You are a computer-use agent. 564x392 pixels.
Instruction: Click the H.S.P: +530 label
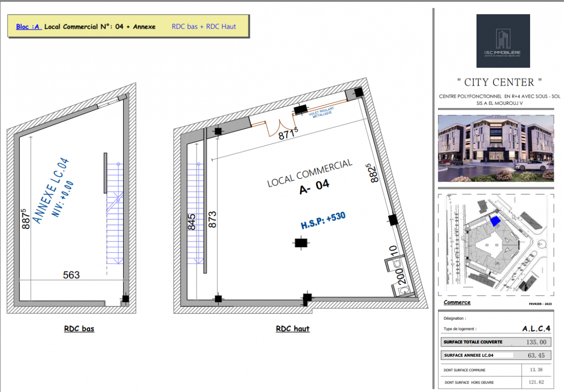323,220
